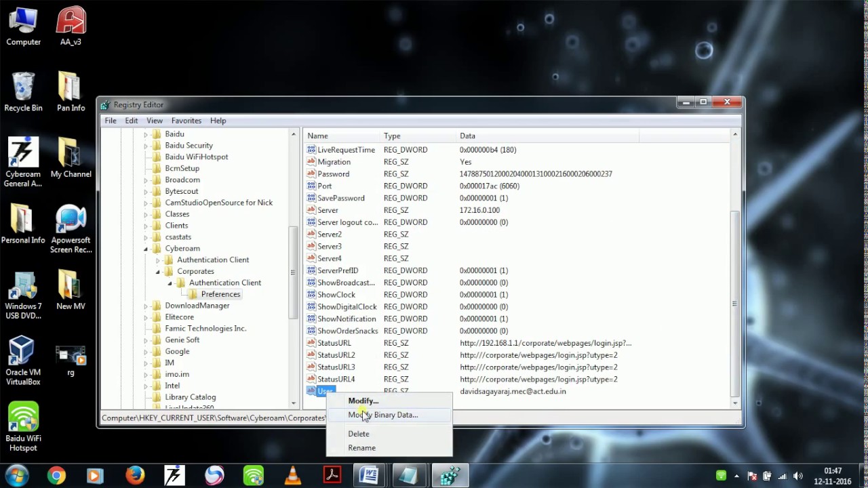Screen dimensions: 868x488
Task: Open the My Channel folder
Action: coord(71,159)
